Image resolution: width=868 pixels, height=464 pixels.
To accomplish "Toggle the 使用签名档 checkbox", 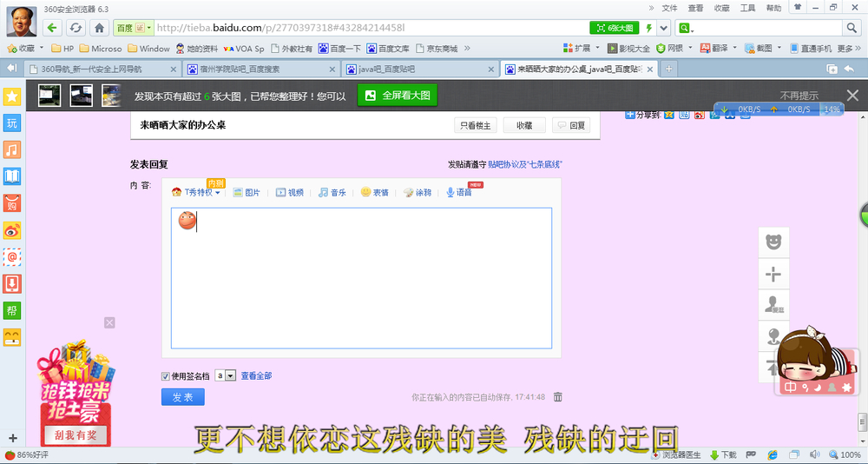I will [x=165, y=376].
